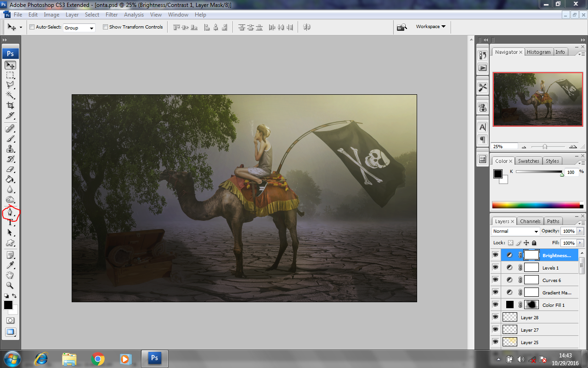Choose the Horizontal Type tool

(x=10, y=223)
